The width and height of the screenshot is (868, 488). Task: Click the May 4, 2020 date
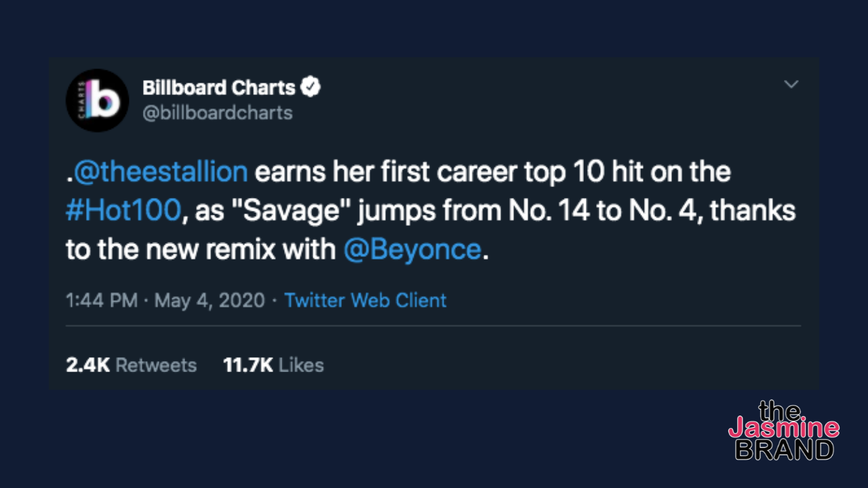210,300
